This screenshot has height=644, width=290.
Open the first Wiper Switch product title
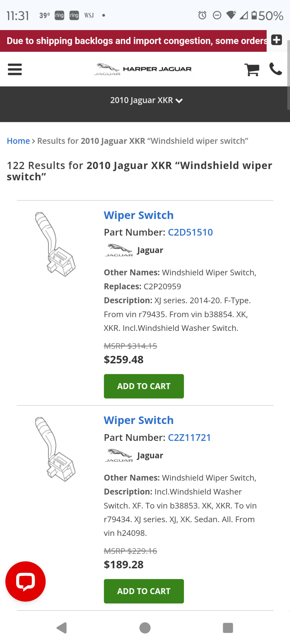pos(139,215)
